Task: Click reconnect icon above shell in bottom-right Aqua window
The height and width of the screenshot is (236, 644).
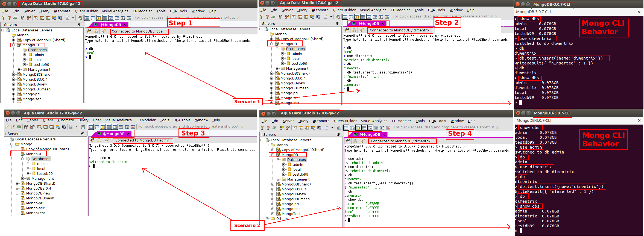Action: [x=348, y=141]
